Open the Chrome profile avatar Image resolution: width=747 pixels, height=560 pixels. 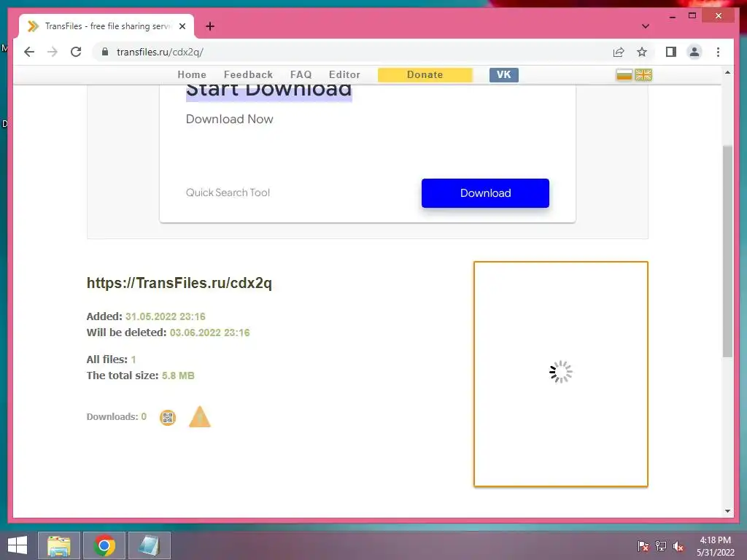[694, 52]
